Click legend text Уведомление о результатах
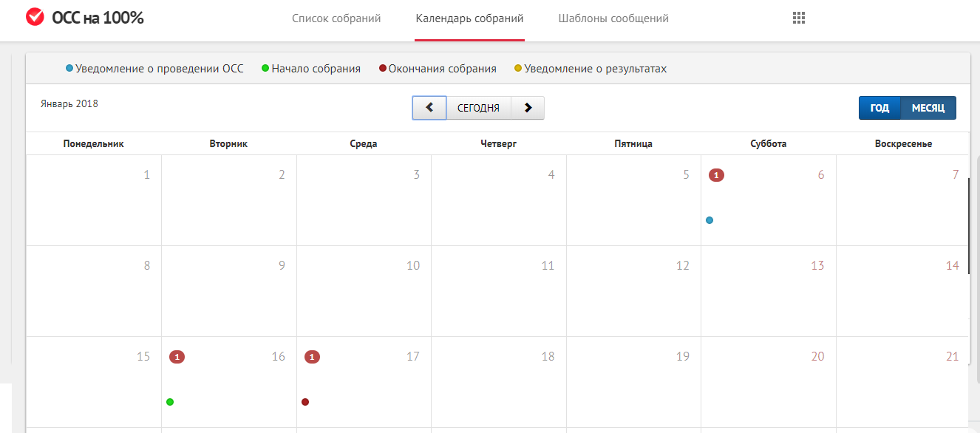This screenshot has height=433, width=980. pyautogui.click(x=596, y=69)
